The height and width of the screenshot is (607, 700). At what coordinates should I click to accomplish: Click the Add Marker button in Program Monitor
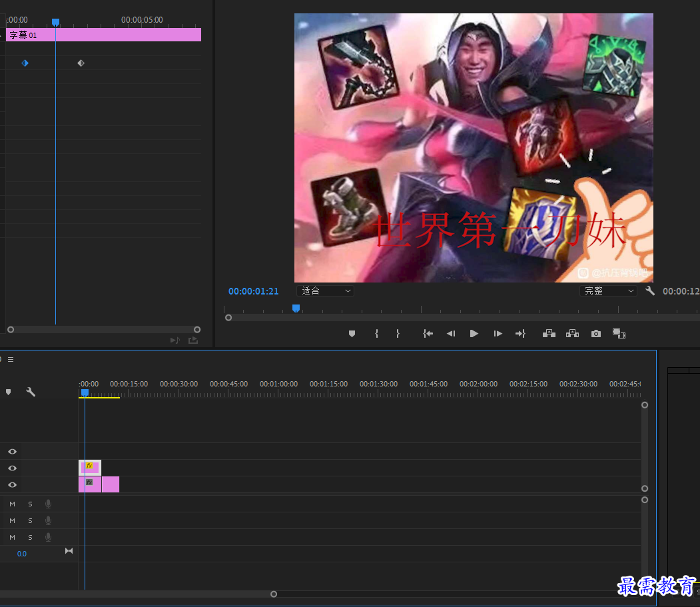coord(352,334)
